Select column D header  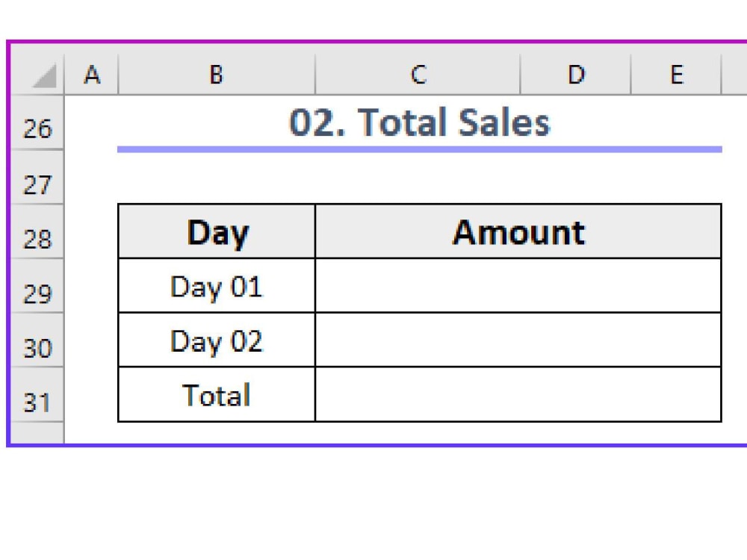575,74
